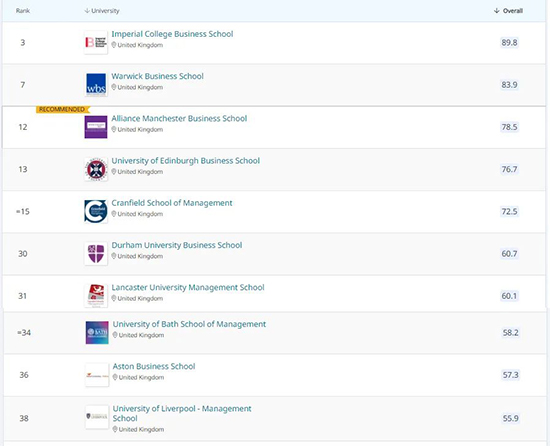Open the University of Liverpool logo thumbnail
Viewport: 550px width, 446px height.
point(97,417)
